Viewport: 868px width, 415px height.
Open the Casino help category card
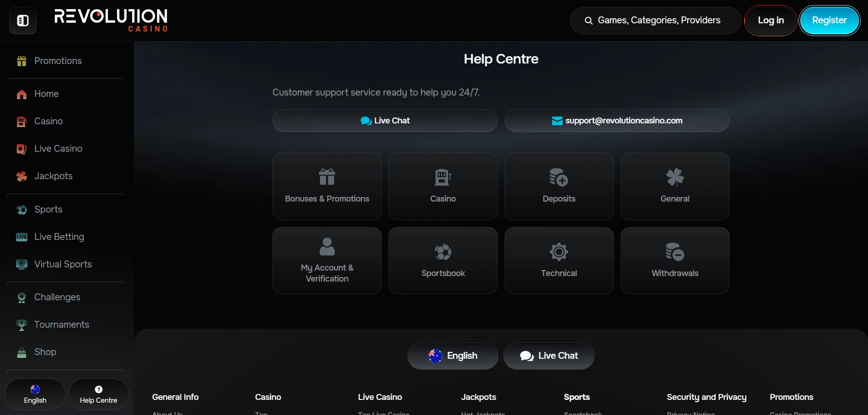443,186
